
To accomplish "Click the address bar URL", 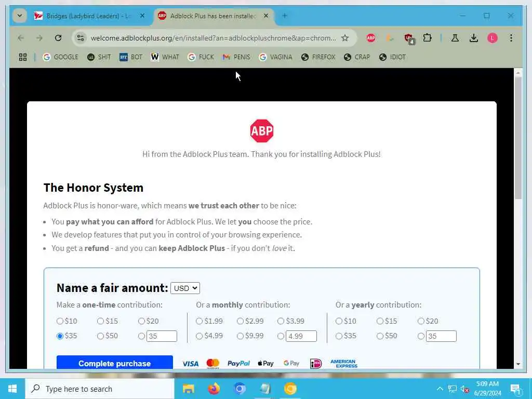I will pyautogui.click(x=213, y=38).
